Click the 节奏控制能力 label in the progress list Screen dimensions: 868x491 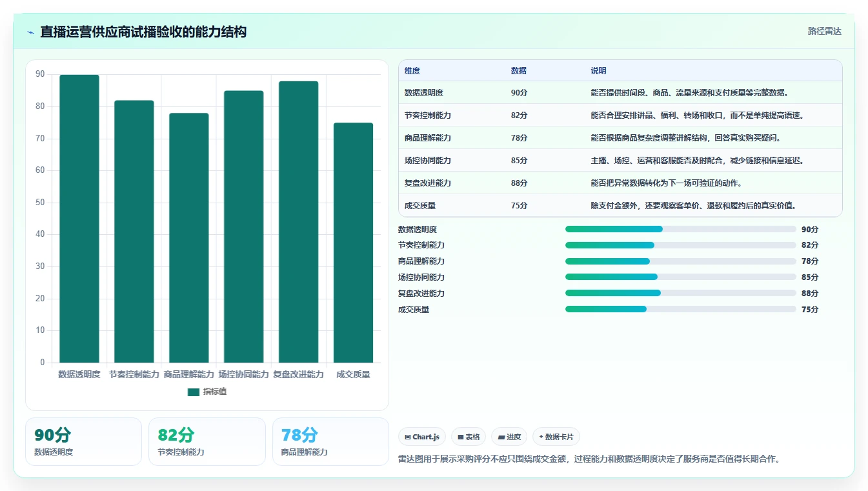coord(421,245)
